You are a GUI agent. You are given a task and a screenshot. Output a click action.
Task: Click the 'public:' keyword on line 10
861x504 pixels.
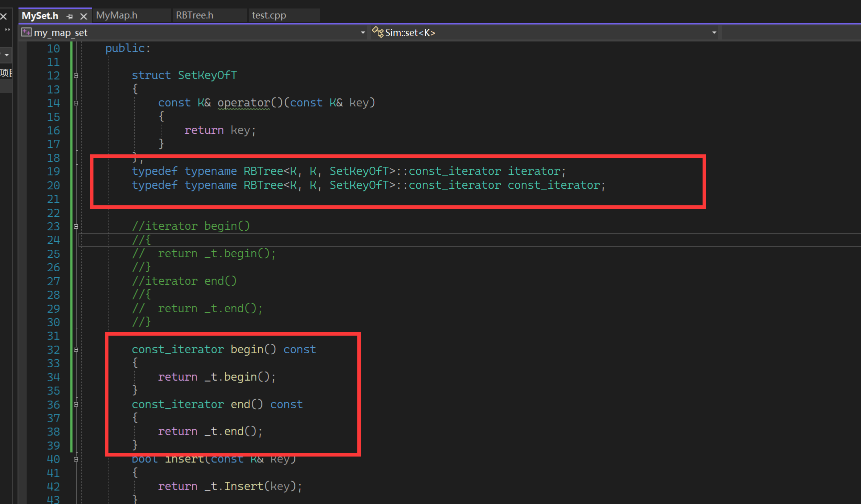(127, 48)
